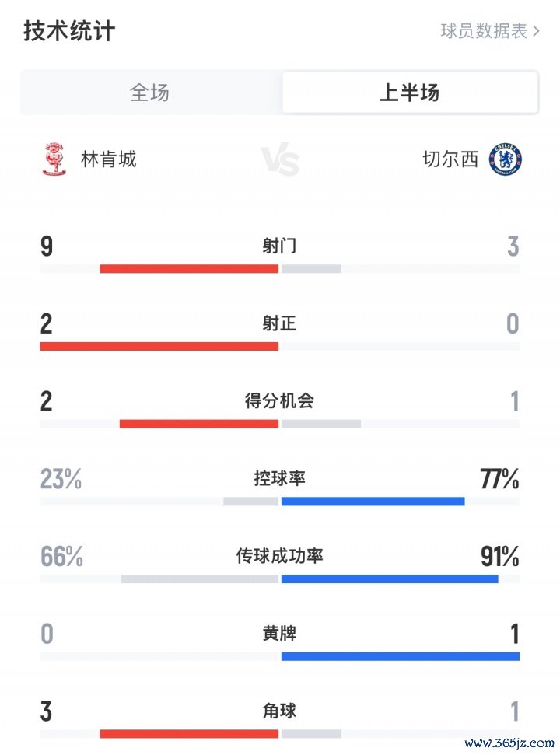
Task: Click the Chelsea club badge
Action: 506,159
